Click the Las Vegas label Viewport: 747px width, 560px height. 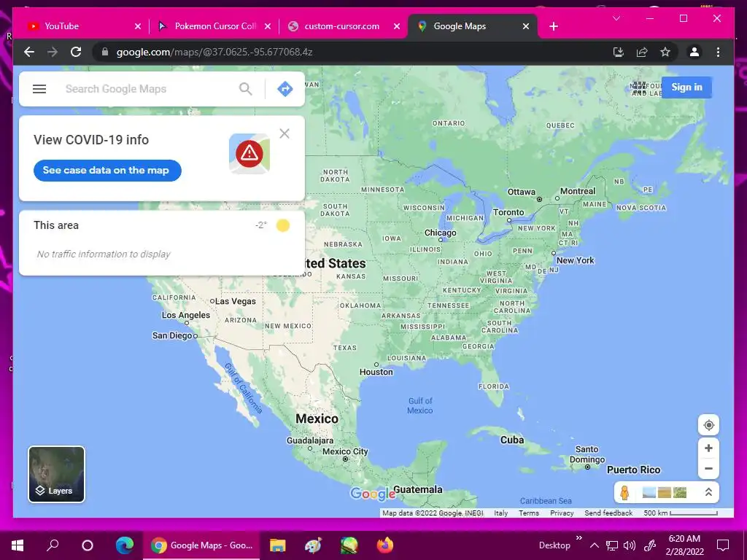[236, 301]
